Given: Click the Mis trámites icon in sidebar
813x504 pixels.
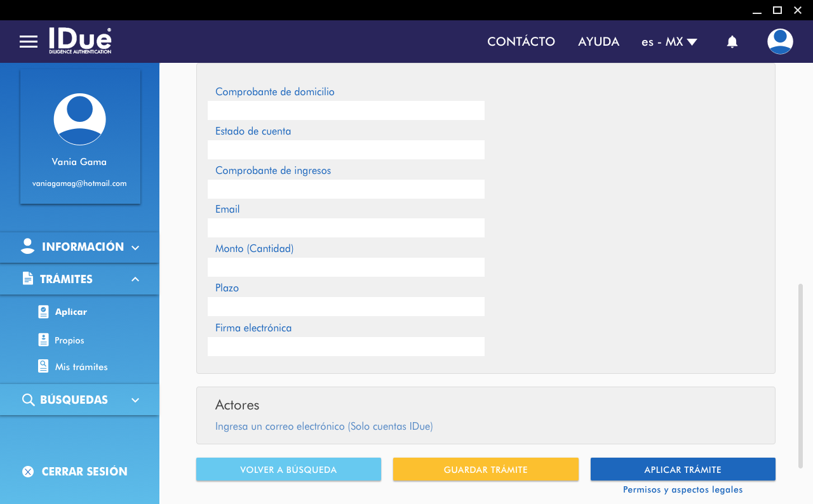Looking at the screenshot, I should tap(43, 366).
